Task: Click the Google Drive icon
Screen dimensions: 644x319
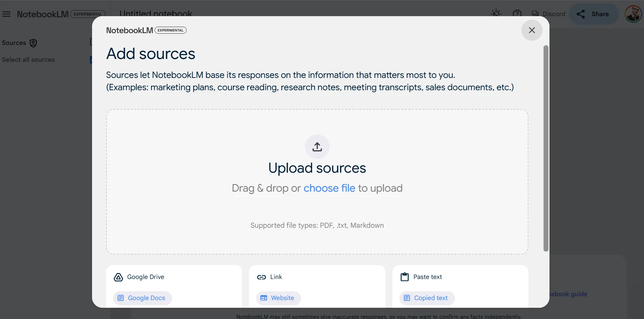Action: point(118,277)
